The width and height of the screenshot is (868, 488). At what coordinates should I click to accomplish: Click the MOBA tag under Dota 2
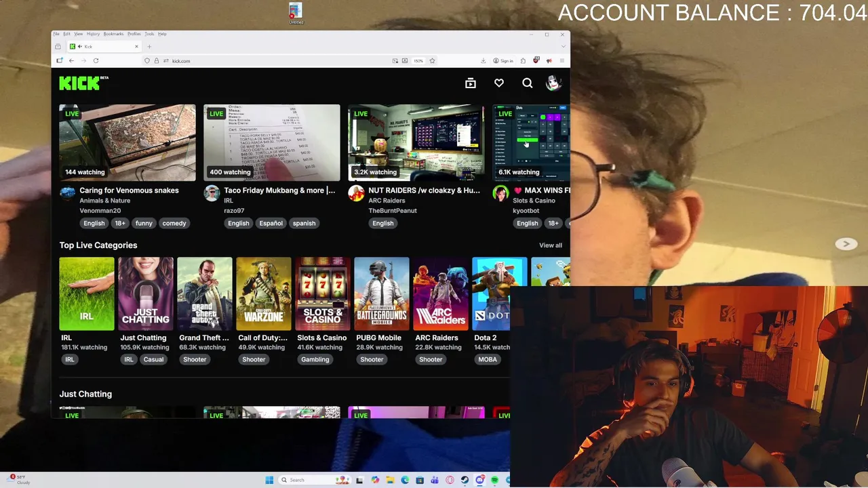click(488, 359)
